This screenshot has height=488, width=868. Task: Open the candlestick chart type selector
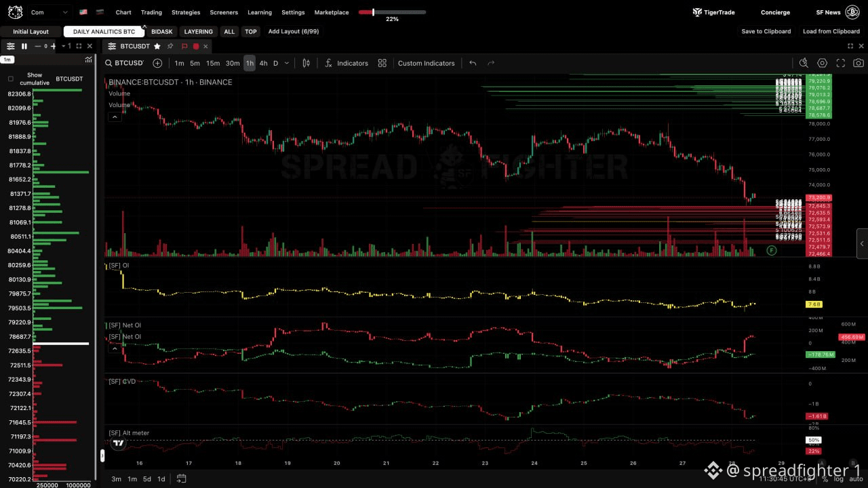[306, 63]
